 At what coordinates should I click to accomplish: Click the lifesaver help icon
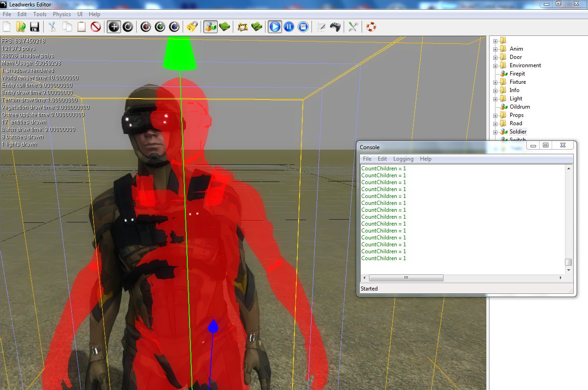tap(371, 27)
